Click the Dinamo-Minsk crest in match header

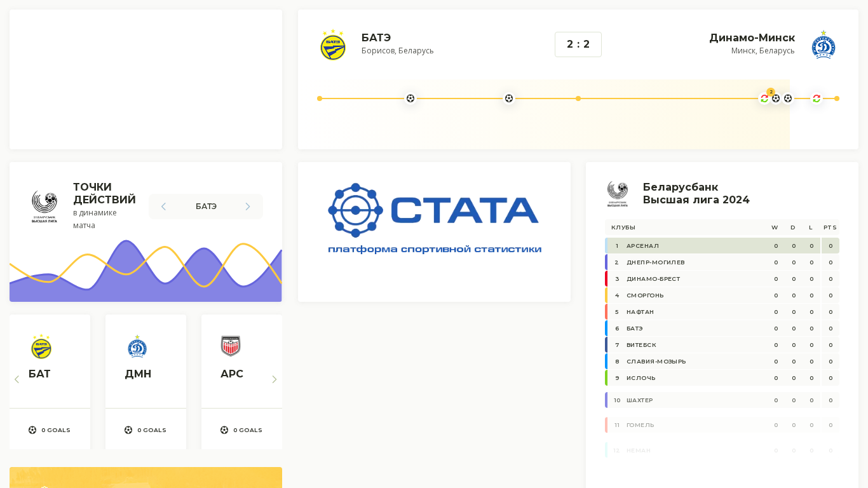coord(824,45)
